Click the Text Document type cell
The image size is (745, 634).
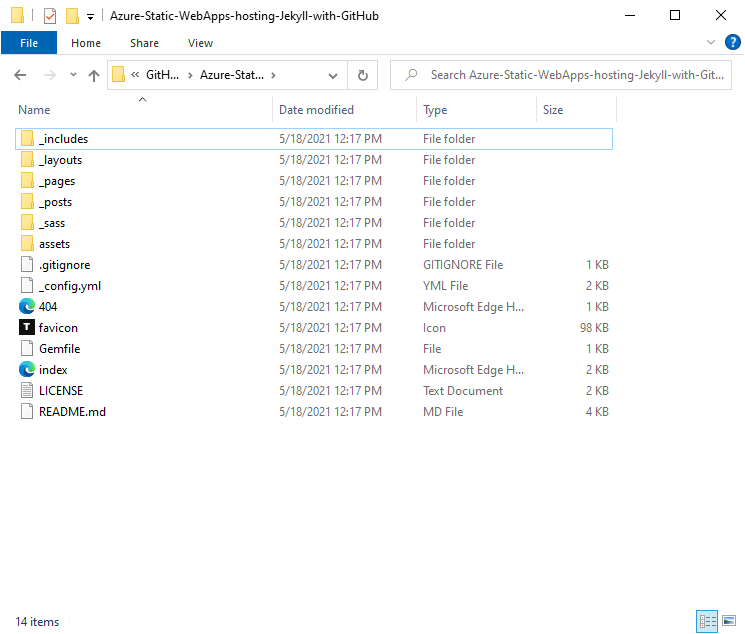point(463,391)
